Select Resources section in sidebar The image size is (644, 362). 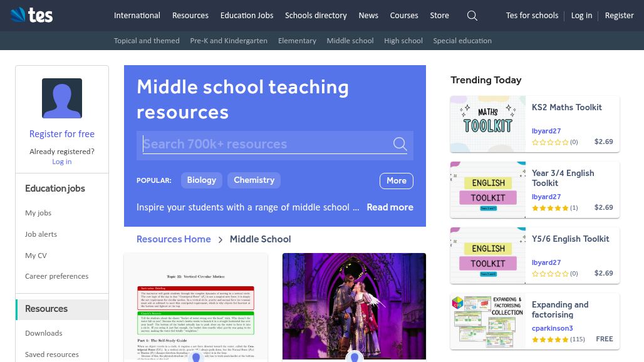click(62, 309)
